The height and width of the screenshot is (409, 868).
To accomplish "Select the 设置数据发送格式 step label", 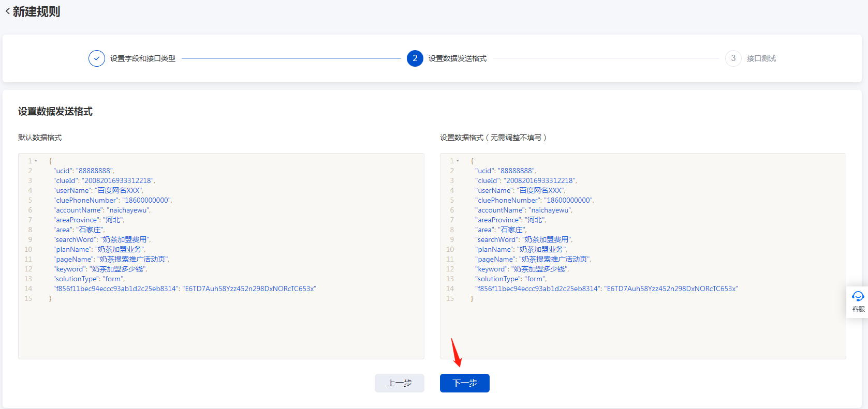I will (458, 58).
